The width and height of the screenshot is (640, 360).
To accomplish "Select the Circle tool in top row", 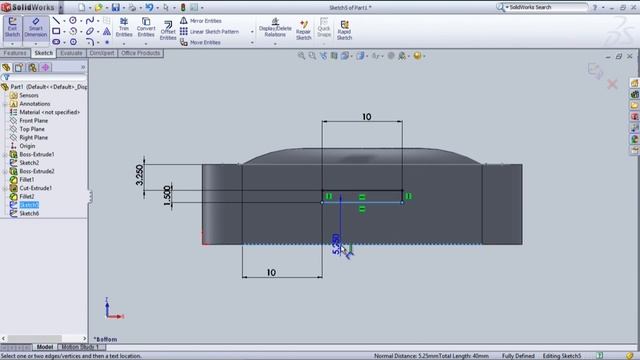I will [73, 20].
